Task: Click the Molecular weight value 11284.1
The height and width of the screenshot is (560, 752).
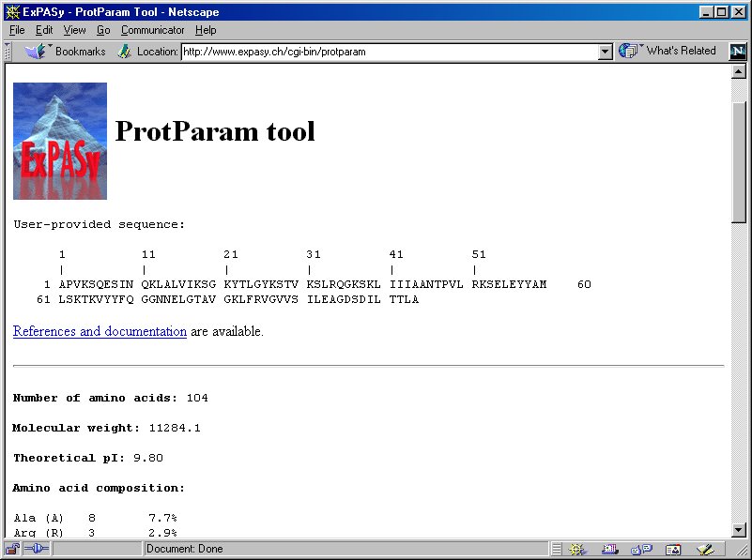Action: (175, 428)
